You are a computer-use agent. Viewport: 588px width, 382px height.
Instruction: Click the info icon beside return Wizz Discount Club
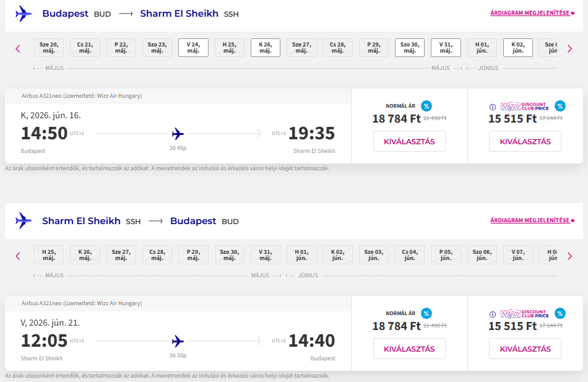click(493, 314)
